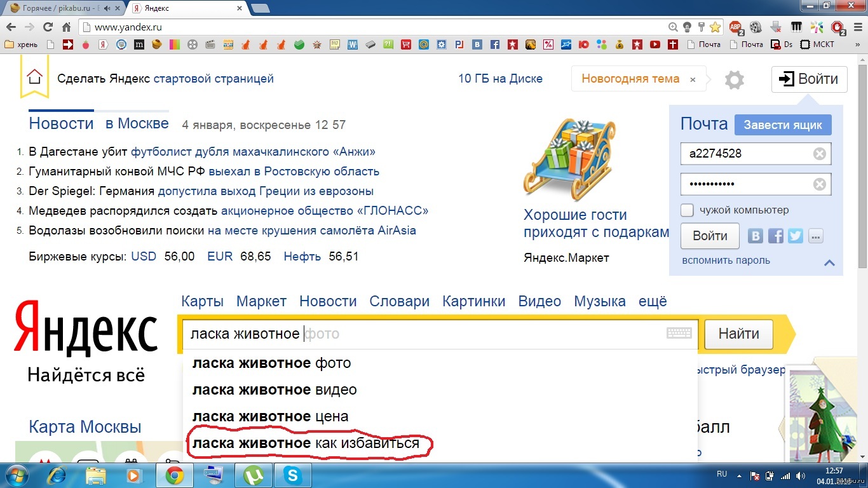This screenshot has width=868, height=488.
Task: Click the browser Home icon
Action: tap(66, 27)
